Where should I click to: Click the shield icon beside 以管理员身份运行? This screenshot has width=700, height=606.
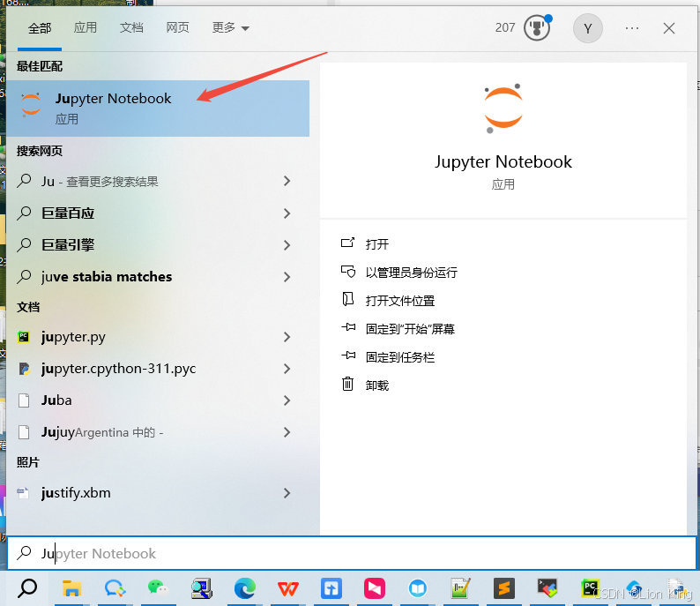(347, 271)
